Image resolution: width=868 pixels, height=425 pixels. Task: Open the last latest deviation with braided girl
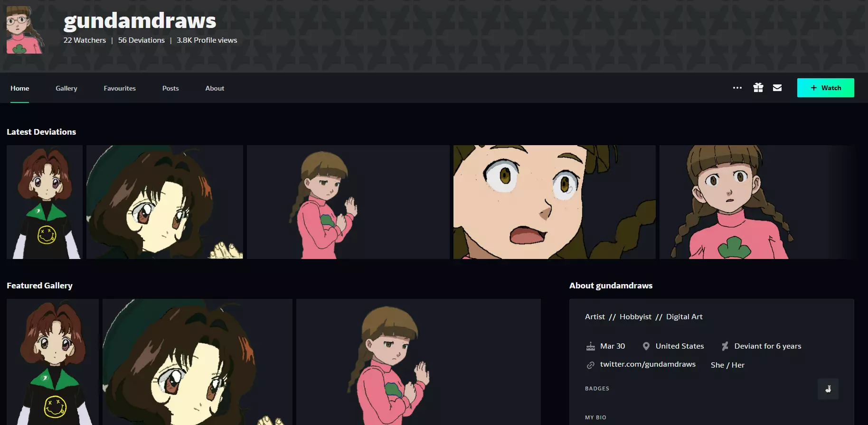point(757,202)
